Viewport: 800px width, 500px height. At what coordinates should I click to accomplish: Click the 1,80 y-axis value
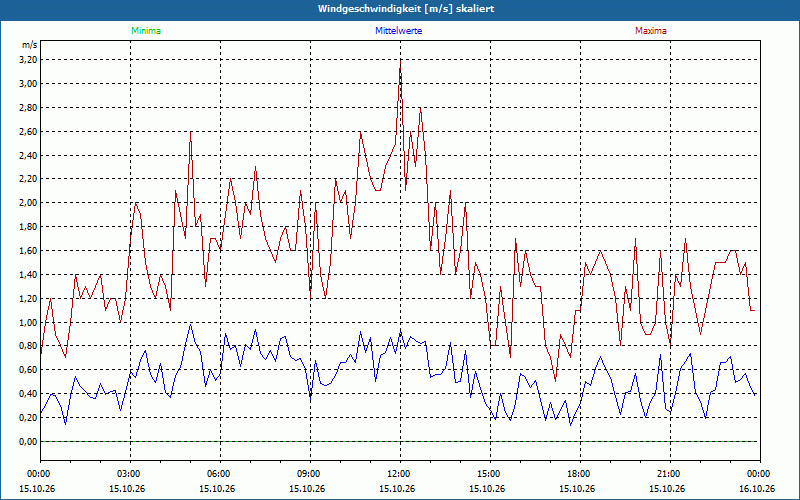(x=28, y=227)
